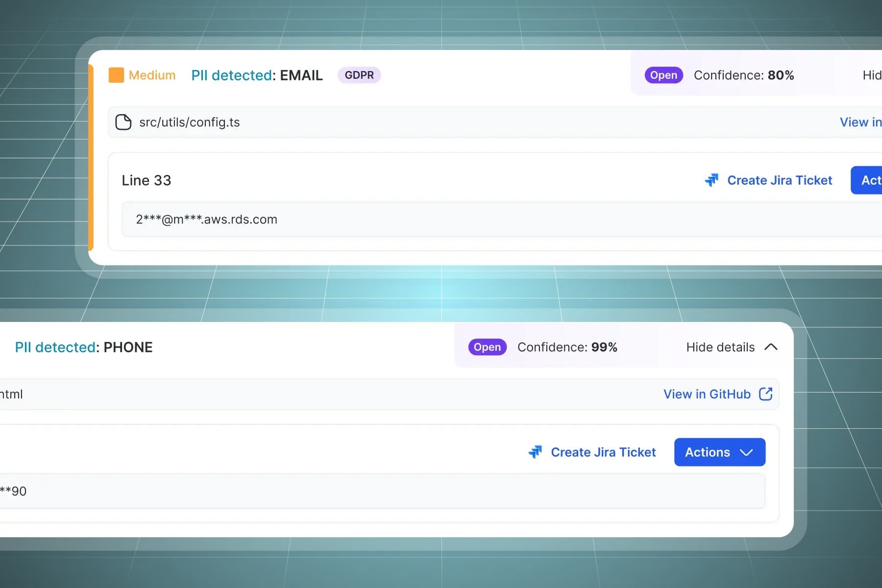Click the Open status badge beside Confidence 99%
This screenshot has width=882, height=588.
(x=487, y=347)
